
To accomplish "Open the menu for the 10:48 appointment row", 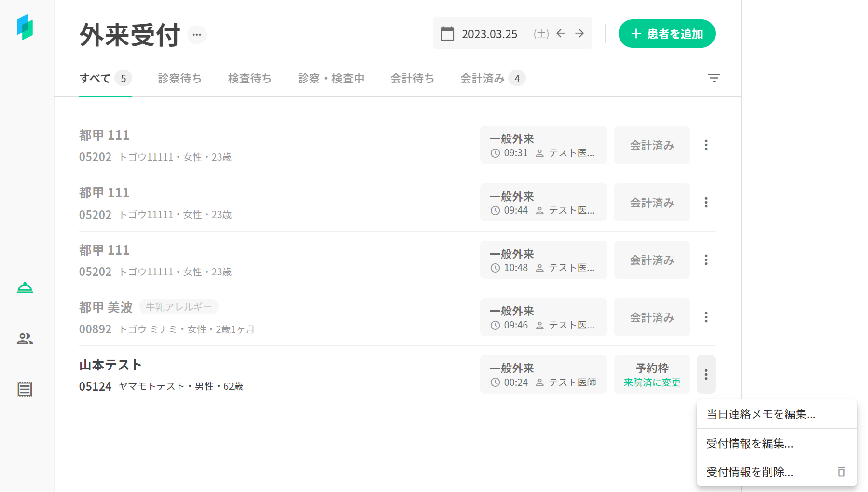I will coord(706,260).
